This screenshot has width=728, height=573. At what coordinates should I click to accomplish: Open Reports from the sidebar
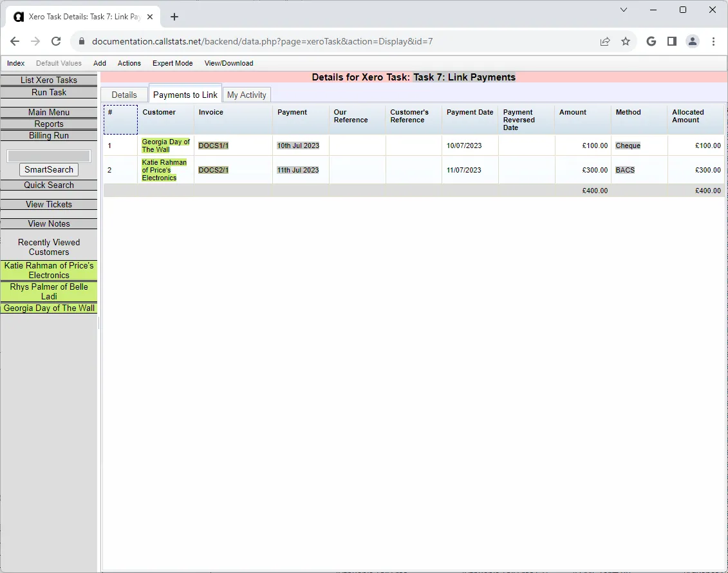[x=49, y=124]
